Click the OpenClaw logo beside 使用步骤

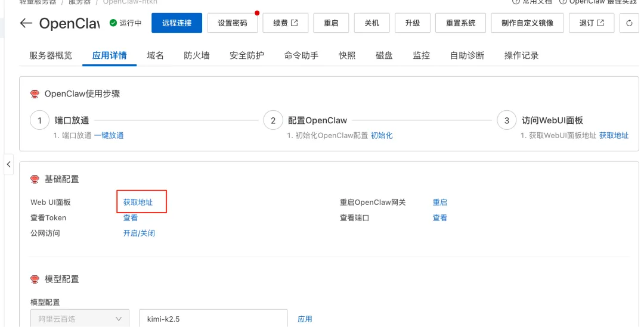[35, 94]
